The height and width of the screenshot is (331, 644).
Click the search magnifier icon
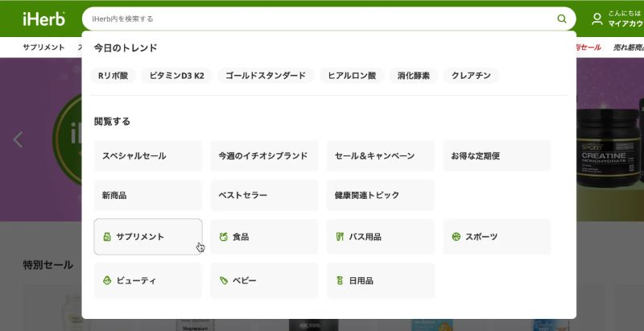pyautogui.click(x=561, y=19)
